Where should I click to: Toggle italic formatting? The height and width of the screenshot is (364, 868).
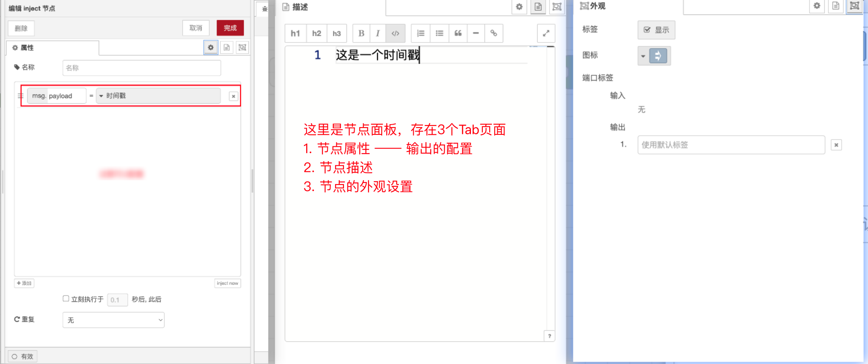tap(378, 34)
